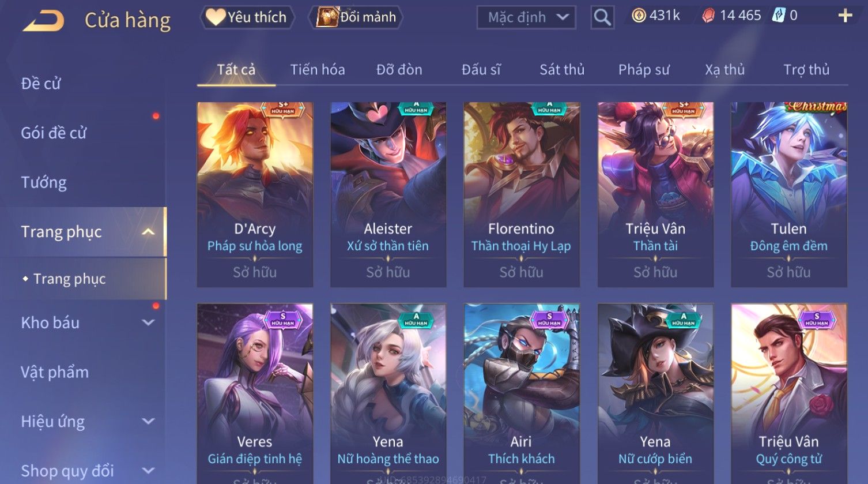Open Yêu thích favorites heart button
Screen dimensions: 868x484
tap(247, 17)
